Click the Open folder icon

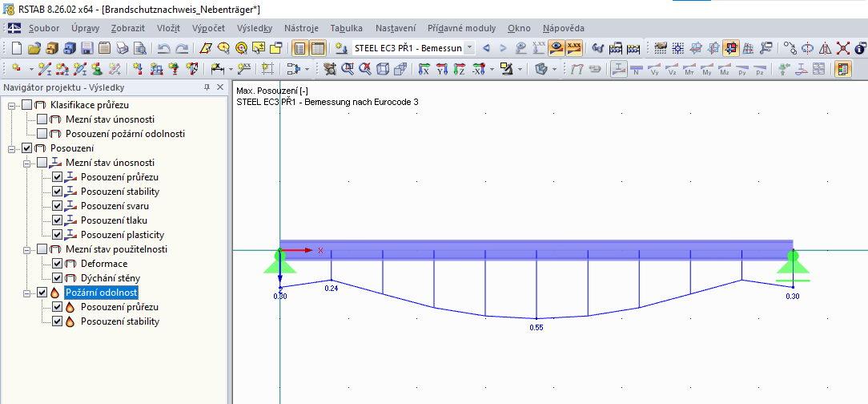tap(34, 48)
